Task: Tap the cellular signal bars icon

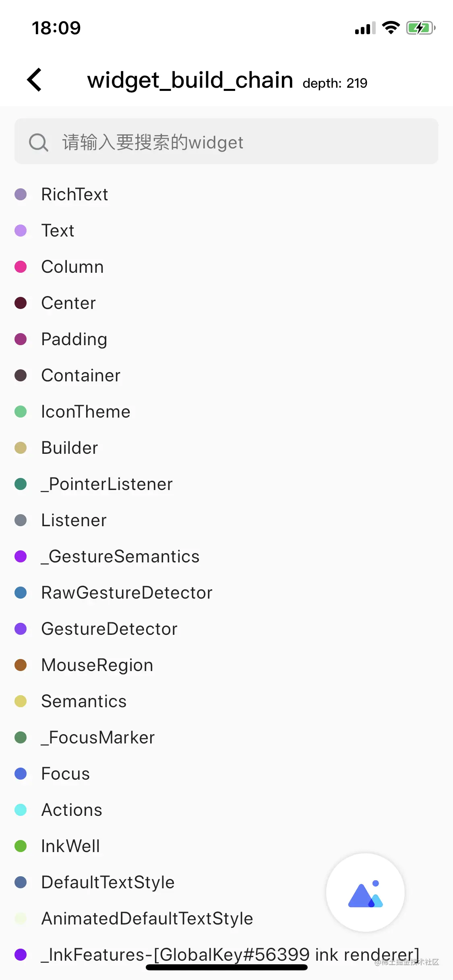Action: point(365,28)
